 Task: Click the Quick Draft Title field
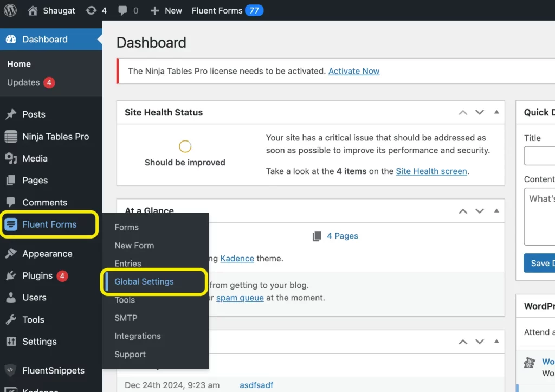[x=539, y=156]
